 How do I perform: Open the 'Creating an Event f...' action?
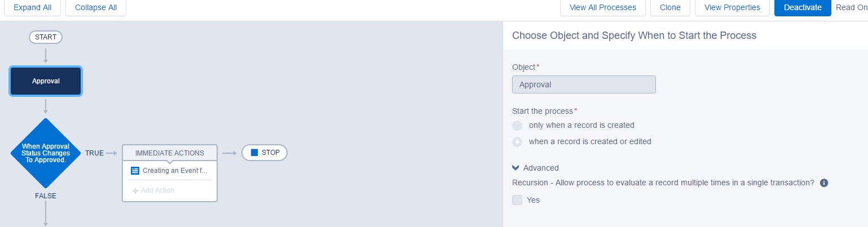point(175,171)
